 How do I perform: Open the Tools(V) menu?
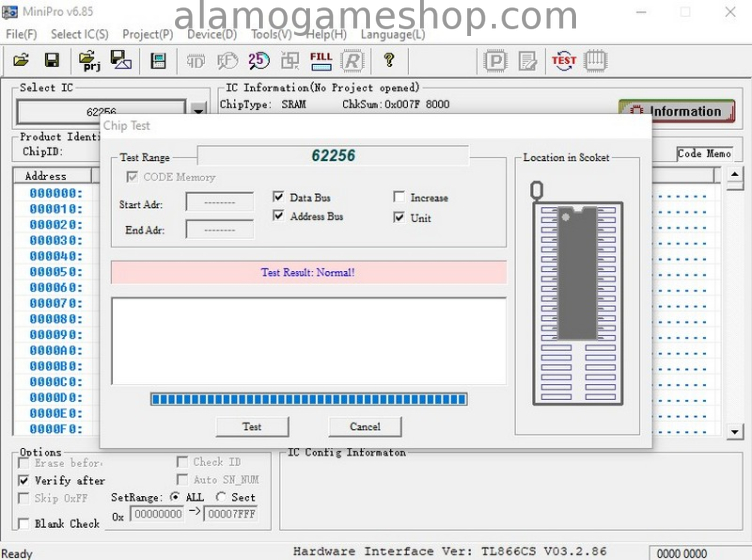[271, 34]
